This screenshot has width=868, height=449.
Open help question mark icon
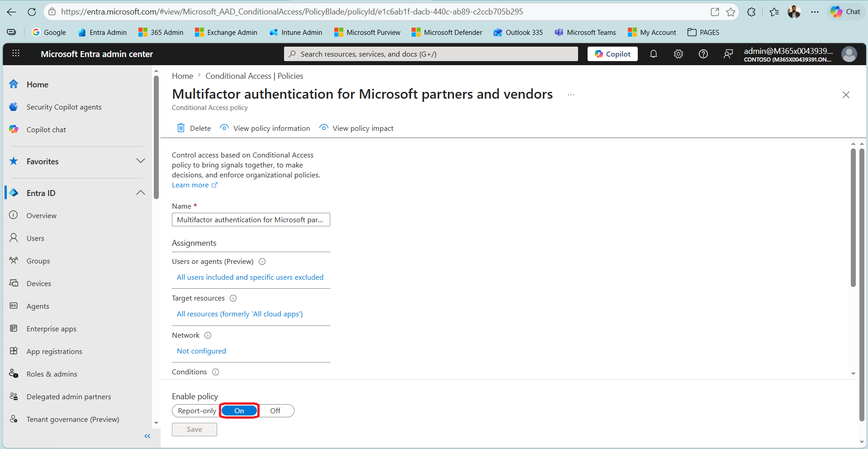pos(703,54)
